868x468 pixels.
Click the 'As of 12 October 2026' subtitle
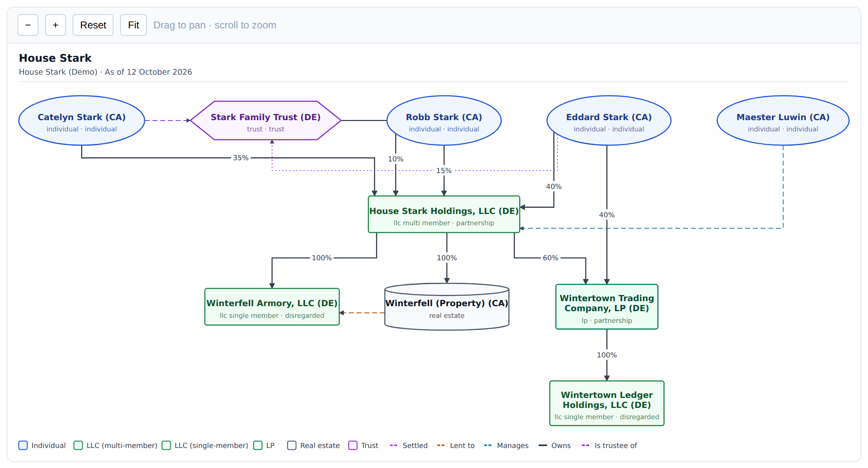(148, 72)
